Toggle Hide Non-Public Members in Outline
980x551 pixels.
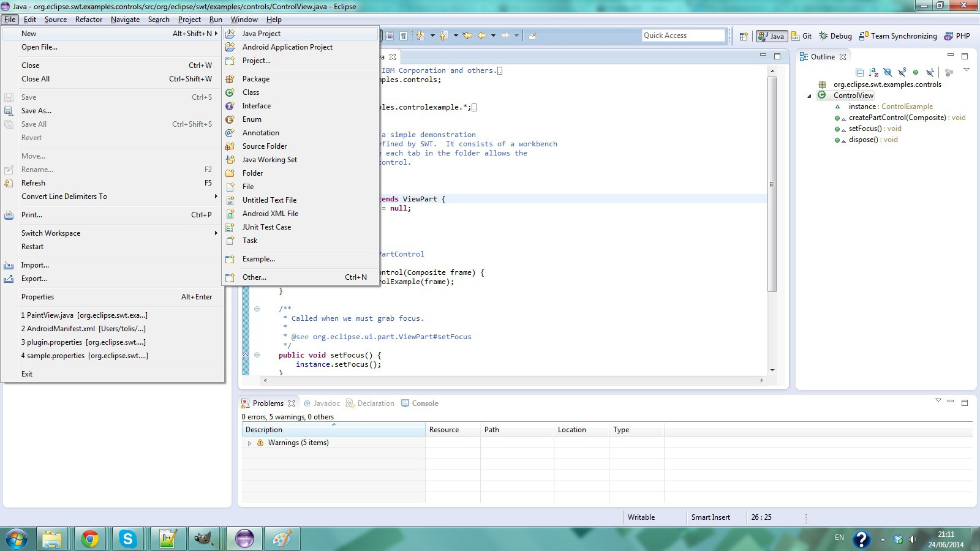click(x=916, y=72)
